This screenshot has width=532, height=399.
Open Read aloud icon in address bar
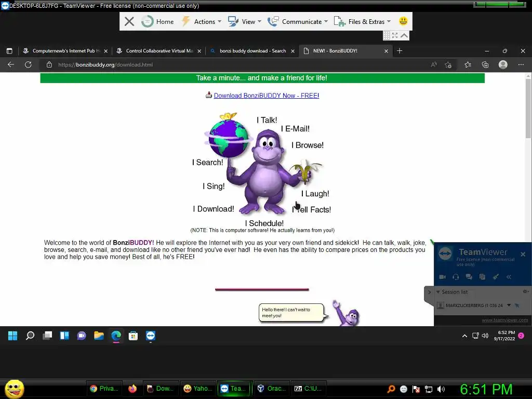[434, 64]
